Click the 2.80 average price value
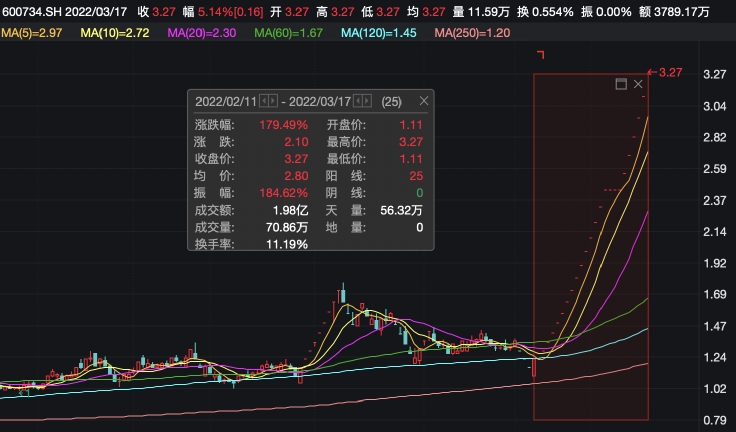Viewport: 736px width, 432px height. click(x=296, y=176)
